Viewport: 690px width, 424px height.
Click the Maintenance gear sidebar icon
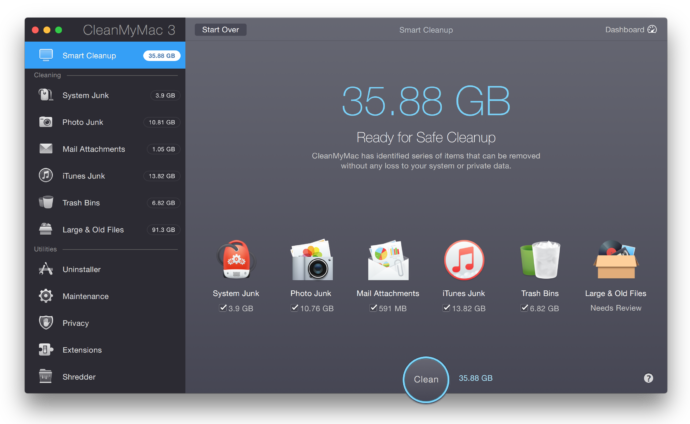point(46,296)
